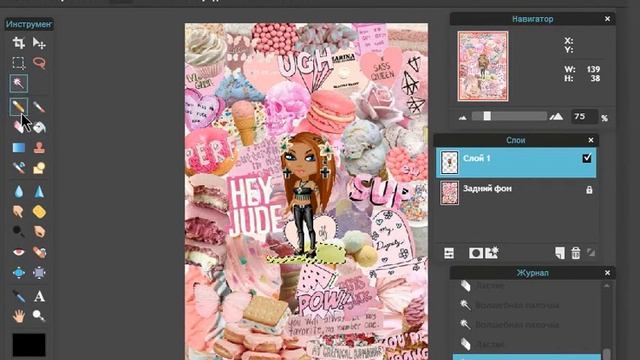Click the Navigator zoom slider handle

pyautogui.click(x=487, y=116)
